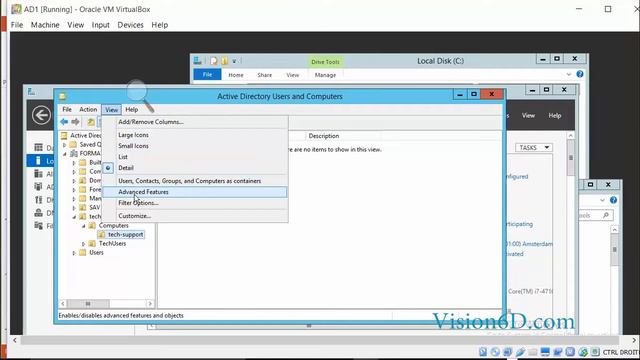Viewport: 640px width, 360px height.
Task: Click the blue Back arrow in ADUC toolbar
Action: point(64,122)
